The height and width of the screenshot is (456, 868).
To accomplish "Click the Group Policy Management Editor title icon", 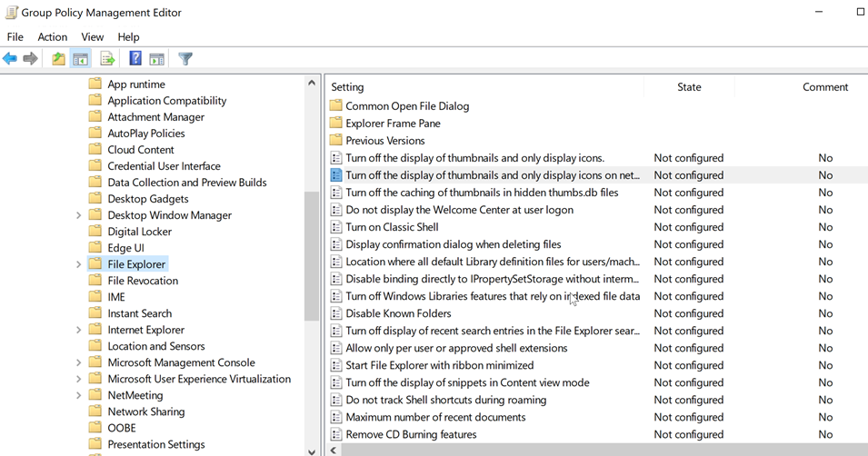I will (11, 12).
